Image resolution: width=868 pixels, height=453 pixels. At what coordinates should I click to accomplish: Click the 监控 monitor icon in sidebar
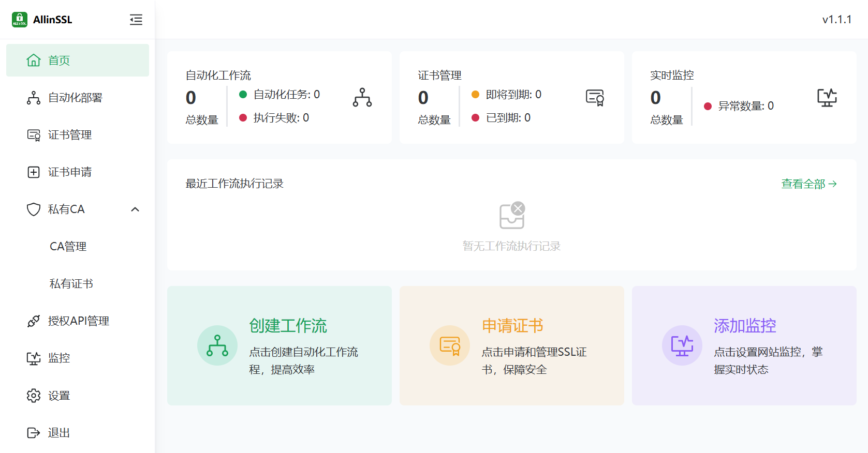point(34,358)
